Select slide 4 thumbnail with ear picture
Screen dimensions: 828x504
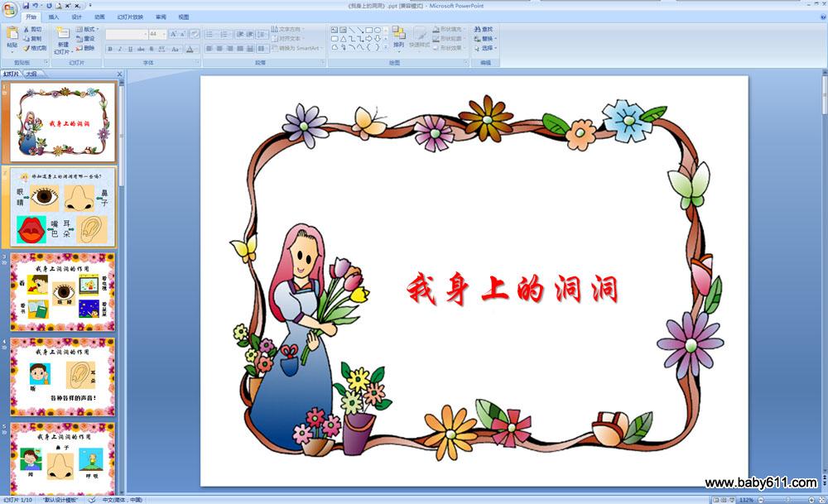[63, 377]
